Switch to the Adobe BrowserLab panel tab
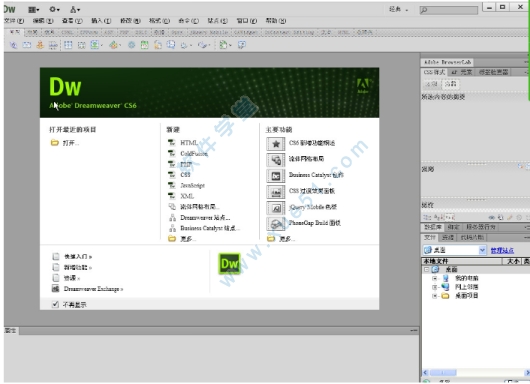The height and width of the screenshot is (384, 530). [x=447, y=62]
